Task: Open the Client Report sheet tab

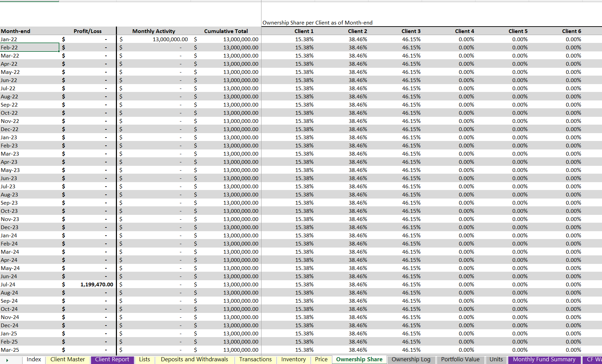Action: point(112,360)
